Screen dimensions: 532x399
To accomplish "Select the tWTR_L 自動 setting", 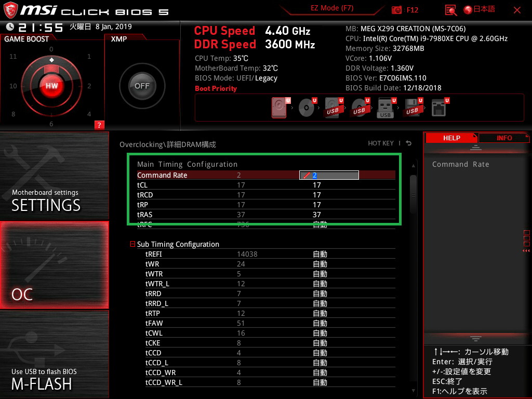I will pos(320,284).
